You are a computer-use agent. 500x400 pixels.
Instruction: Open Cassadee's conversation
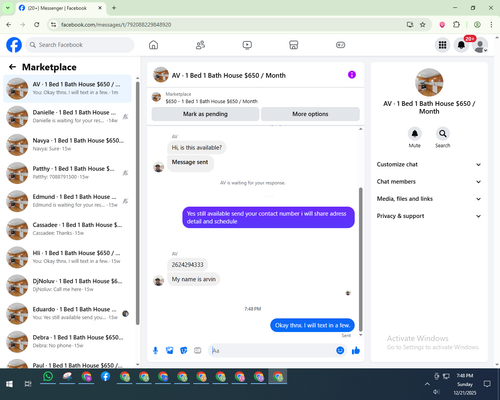coord(67,229)
